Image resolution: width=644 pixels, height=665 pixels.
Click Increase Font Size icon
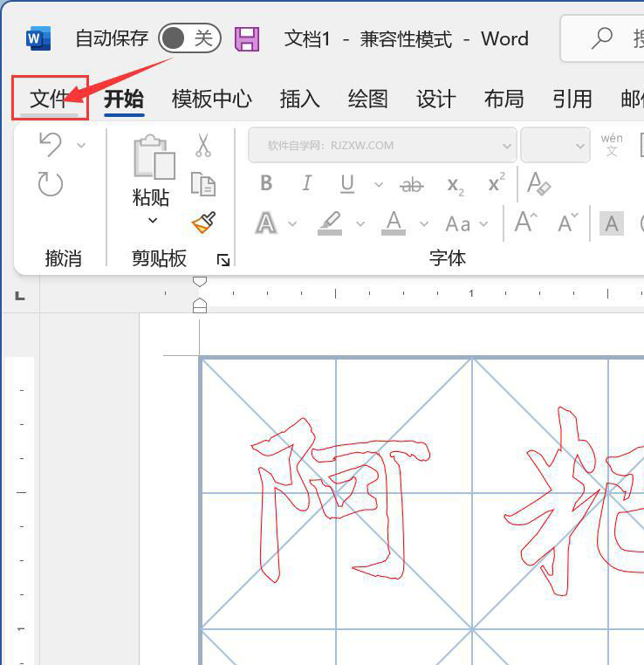(526, 222)
